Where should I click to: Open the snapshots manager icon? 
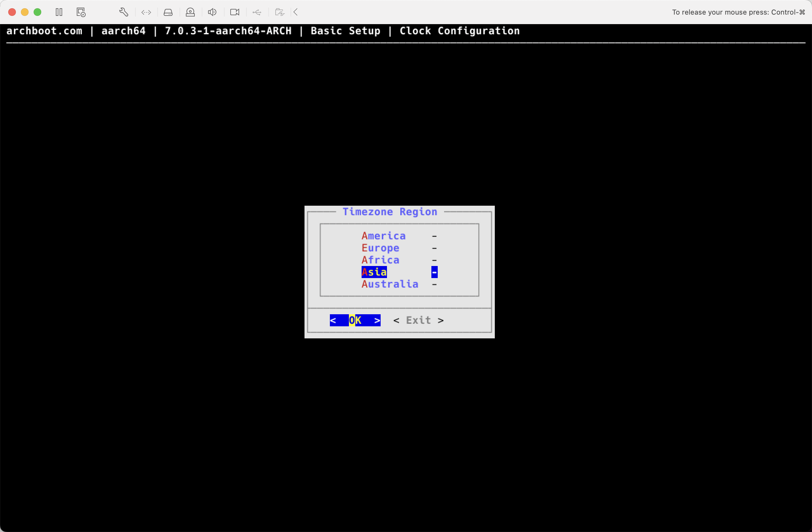[81, 12]
